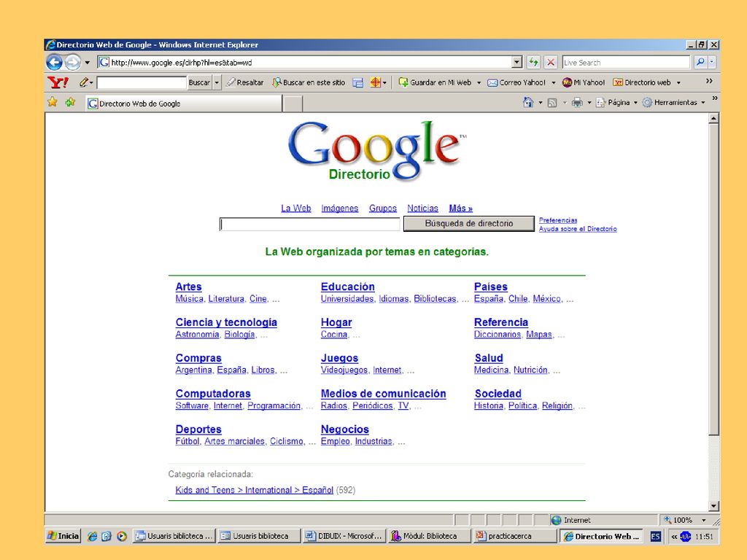This screenshot has height=560, width=747.
Task: Click the Yahoo toolbar search field
Action: [142, 82]
